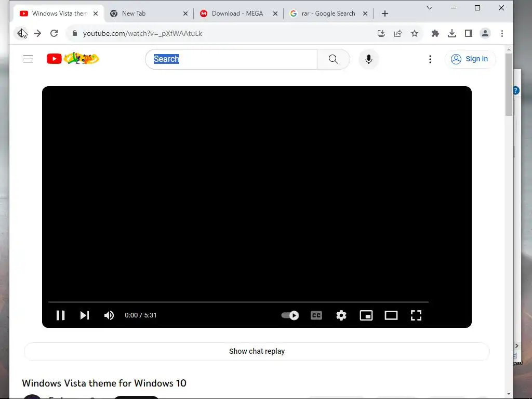View site information via the lock icon
This screenshot has height=399, width=532.
[x=75, y=33]
